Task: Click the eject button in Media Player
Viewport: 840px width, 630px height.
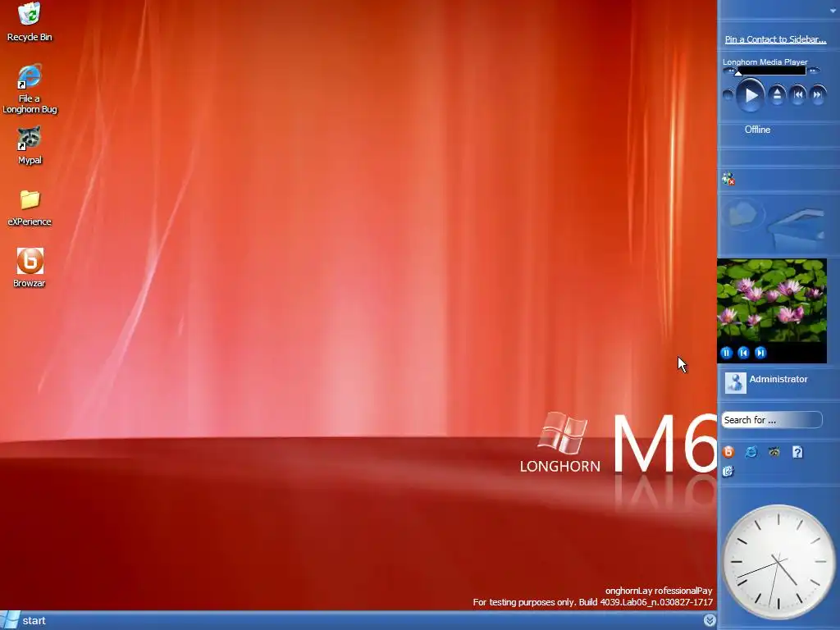Action: pos(777,95)
